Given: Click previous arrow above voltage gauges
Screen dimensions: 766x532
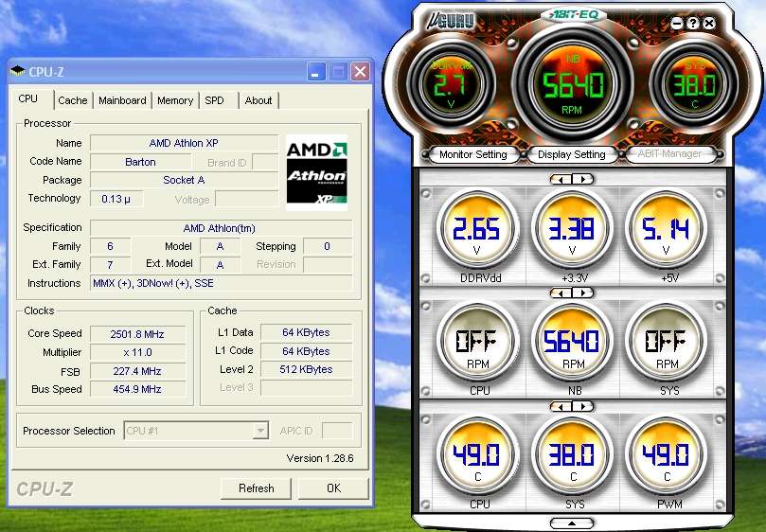Looking at the screenshot, I should (561, 179).
